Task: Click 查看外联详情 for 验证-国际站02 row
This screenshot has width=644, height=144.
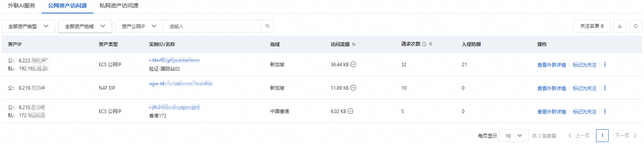Action: click(x=552, y=65)
